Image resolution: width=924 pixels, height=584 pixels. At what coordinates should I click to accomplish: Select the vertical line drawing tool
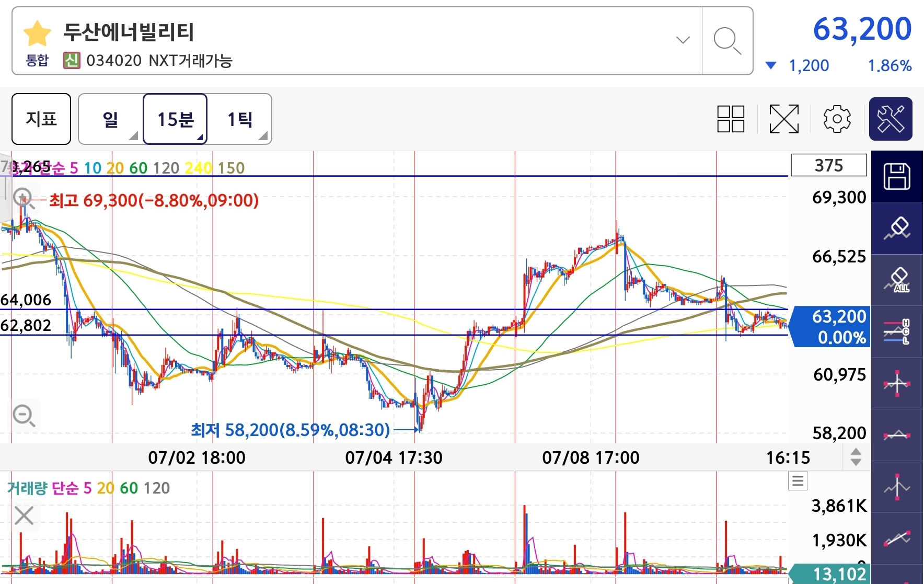click(x=897, y=487)
